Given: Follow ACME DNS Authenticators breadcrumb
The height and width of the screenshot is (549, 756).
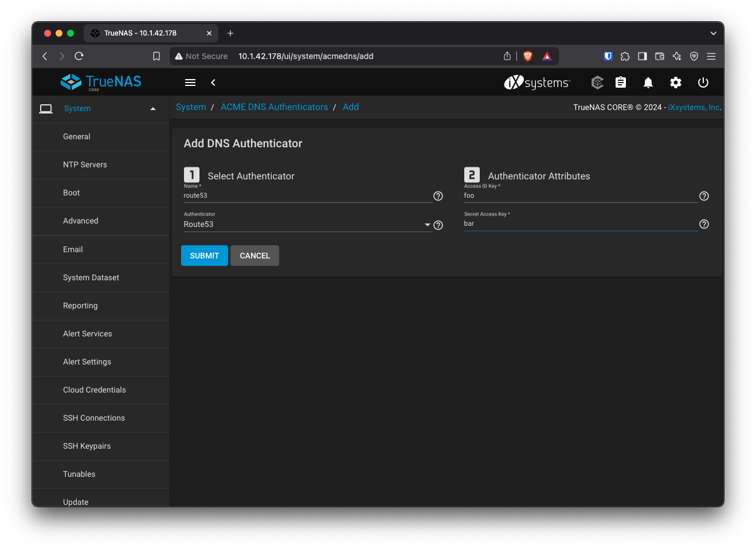Looking at the screenshot, I should click(275, 107).
